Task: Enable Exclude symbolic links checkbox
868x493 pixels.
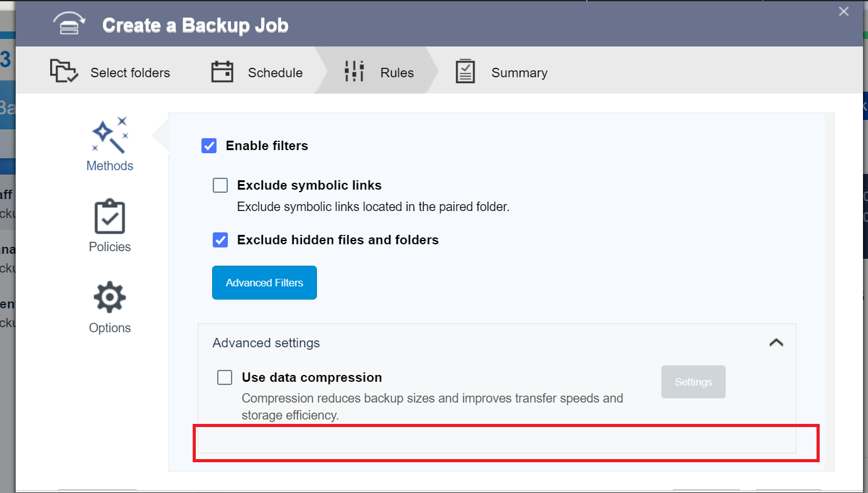Action: (220, 185)
